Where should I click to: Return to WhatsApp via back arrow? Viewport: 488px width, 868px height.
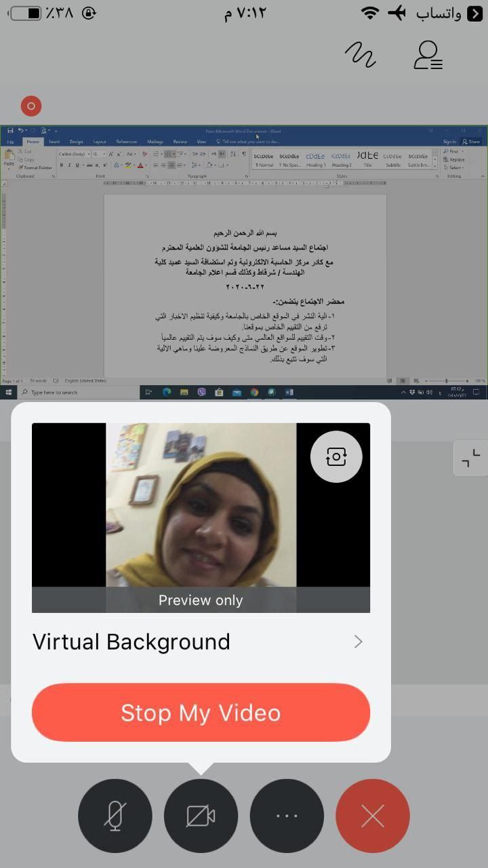(474, 13)
